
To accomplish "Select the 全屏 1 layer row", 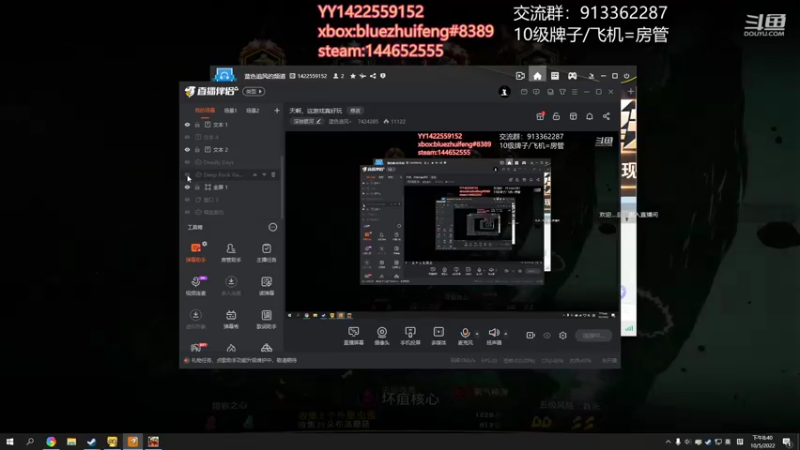I will coord(231,187).
